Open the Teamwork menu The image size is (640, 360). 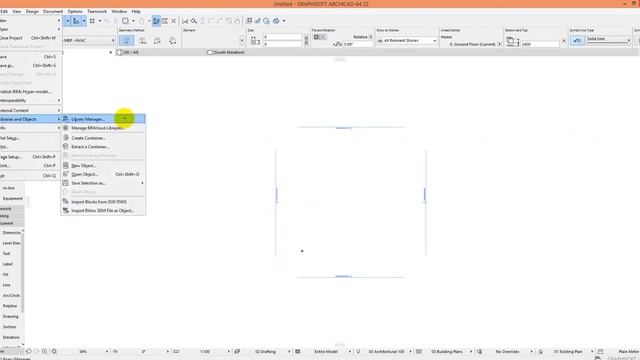[97, 11]
